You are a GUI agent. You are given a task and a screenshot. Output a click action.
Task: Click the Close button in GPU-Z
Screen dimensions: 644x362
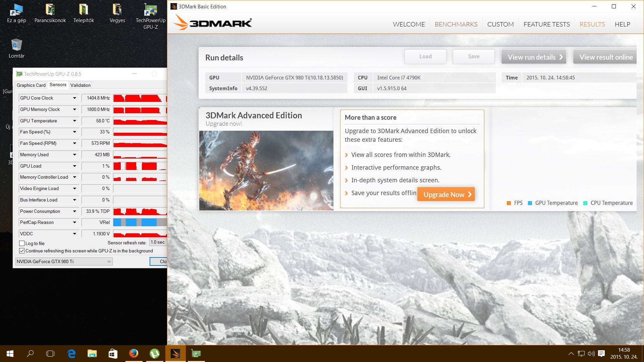[x=158, y=261]
